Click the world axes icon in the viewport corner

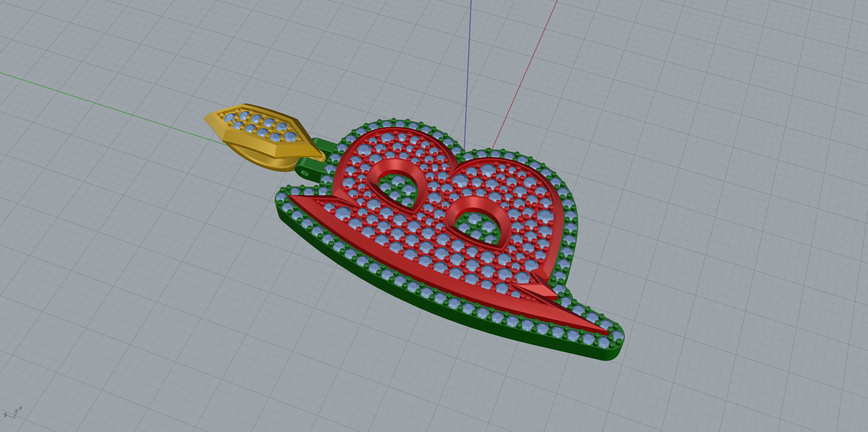[x=13, y=413]
